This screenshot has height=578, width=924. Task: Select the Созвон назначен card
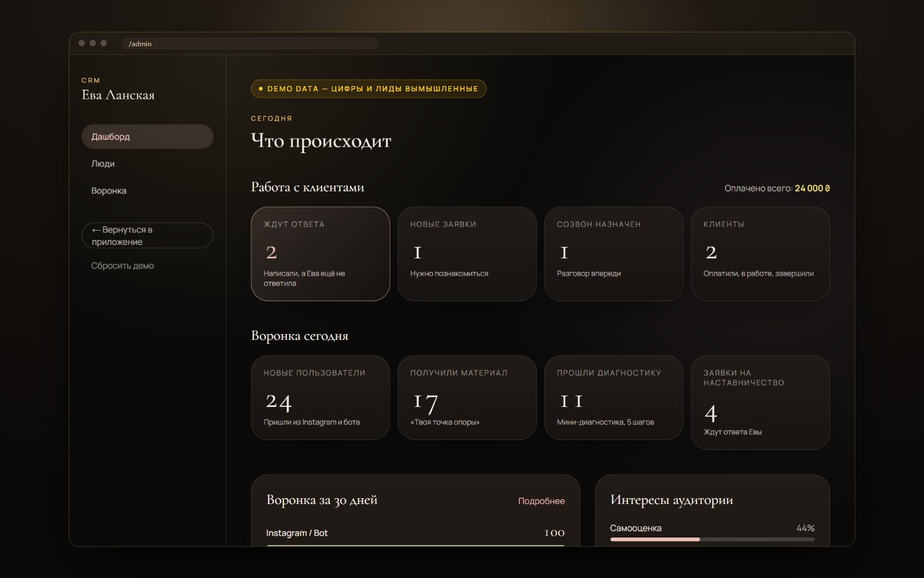614,254
